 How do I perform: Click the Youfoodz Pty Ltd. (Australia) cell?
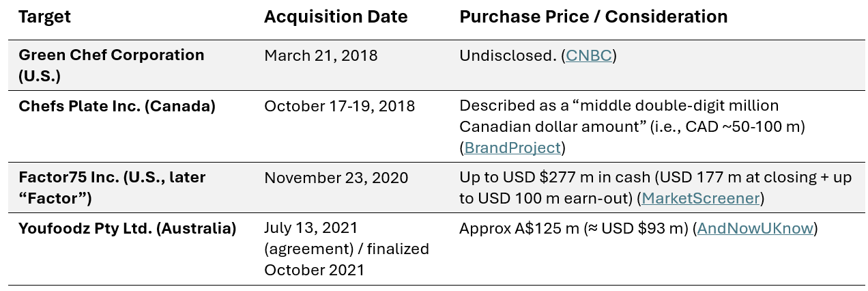coord(127,228)
